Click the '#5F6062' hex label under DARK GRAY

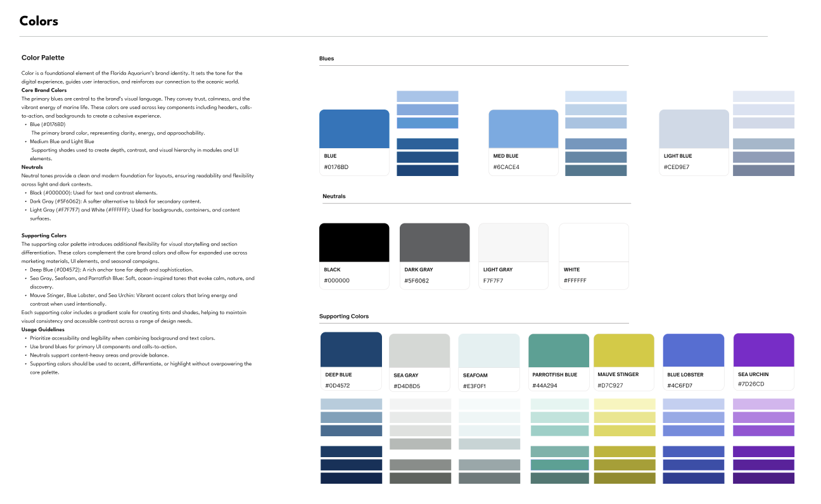coord(417,280)
